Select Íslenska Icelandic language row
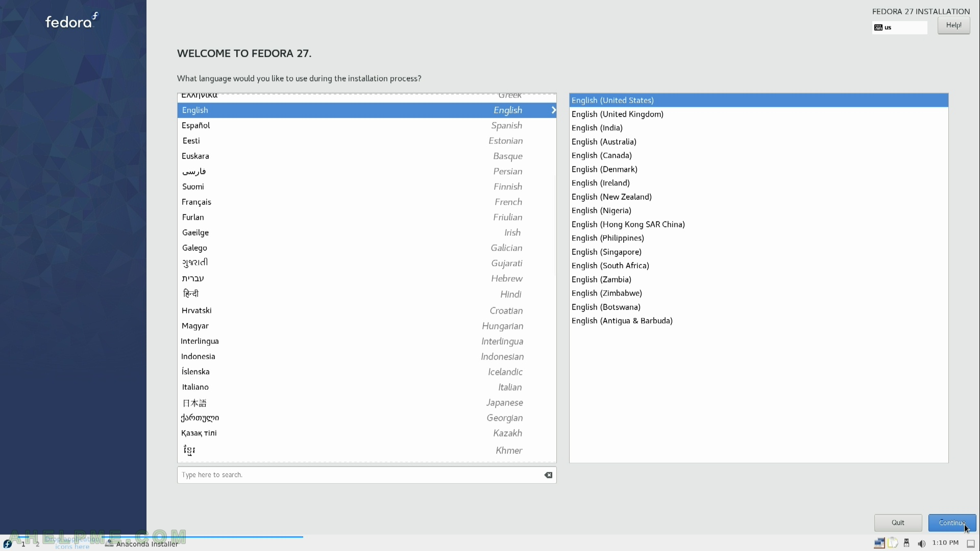 (x=366, y=372)
